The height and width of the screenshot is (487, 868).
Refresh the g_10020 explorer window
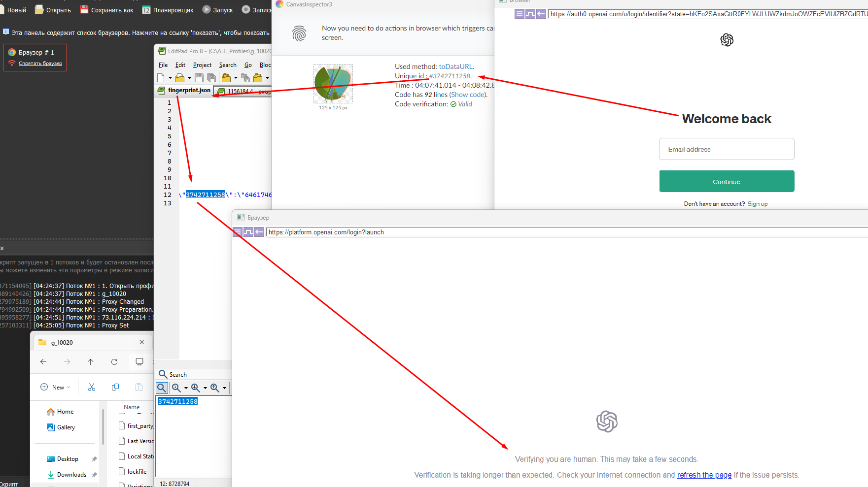tap(114, 361)
